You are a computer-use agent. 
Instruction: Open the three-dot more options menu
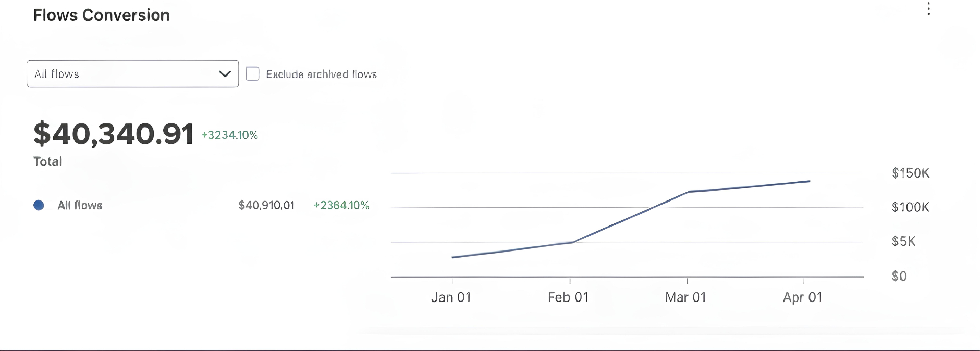(x=928, y=9)
